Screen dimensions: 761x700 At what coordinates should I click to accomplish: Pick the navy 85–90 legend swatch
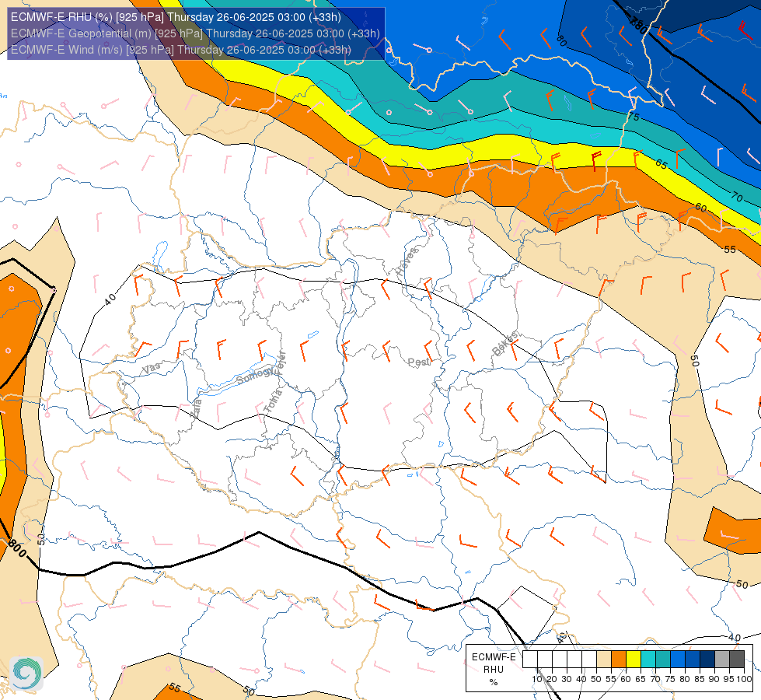(x=707, y=659)
